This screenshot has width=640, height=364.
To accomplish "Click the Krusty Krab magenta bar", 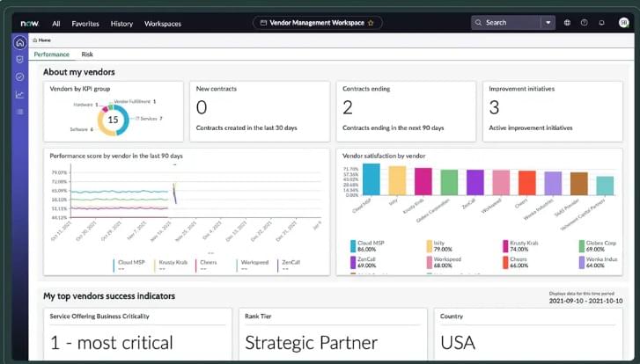I will 423,181.
